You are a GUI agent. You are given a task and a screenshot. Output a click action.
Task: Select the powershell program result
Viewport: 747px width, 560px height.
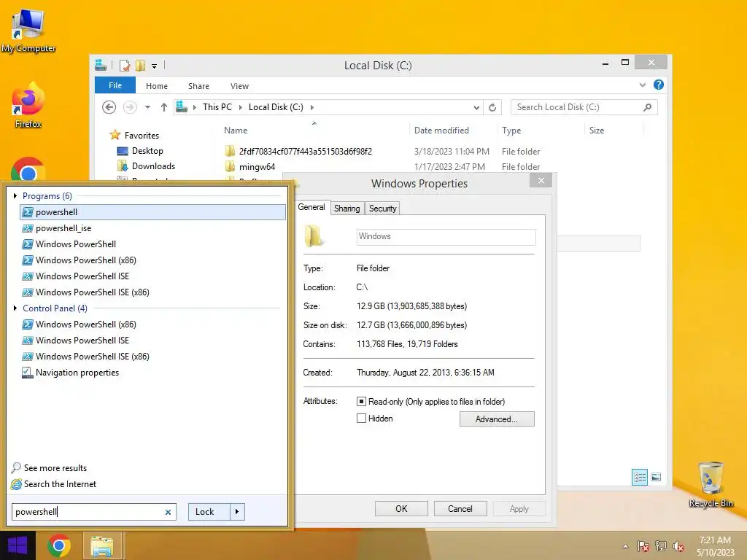(x=152, y=212)
